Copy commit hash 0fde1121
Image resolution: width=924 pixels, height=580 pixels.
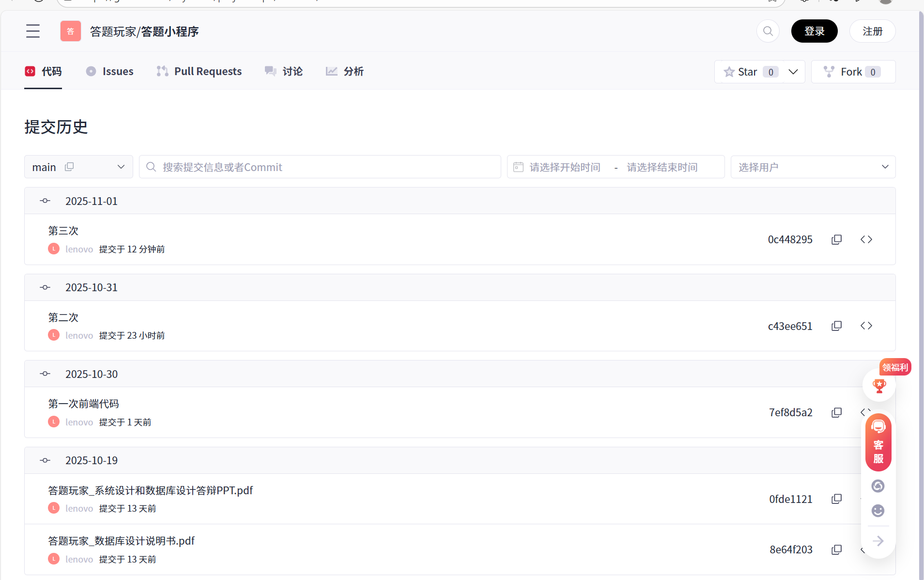[836, 499]
